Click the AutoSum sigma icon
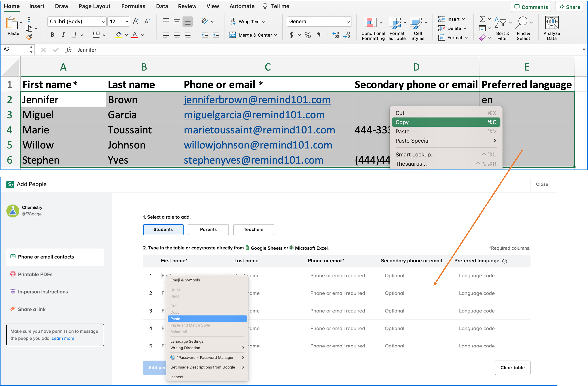Viewport: 588px width, 386px height. (x=482, y=19)
